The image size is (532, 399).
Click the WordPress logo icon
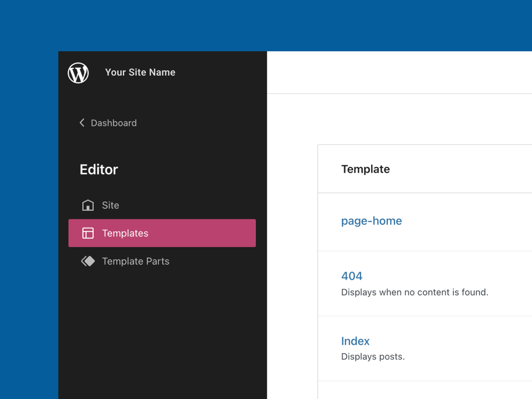click(x=78, y=73)
